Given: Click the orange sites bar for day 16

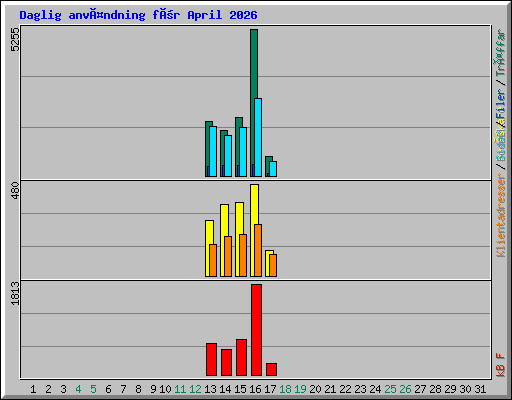Looking at the screenshot, I should tap(258, 250).
